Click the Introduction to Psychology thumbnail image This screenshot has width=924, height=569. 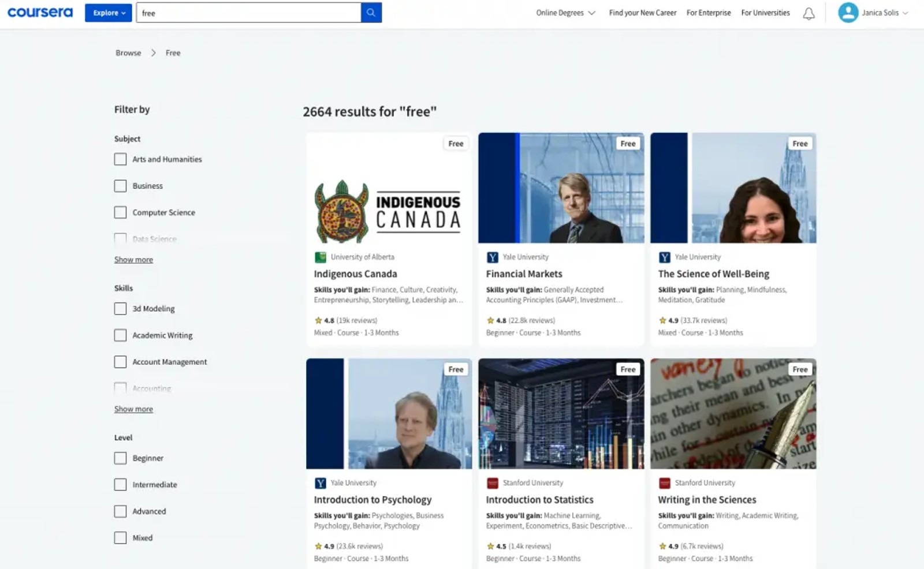389,414
